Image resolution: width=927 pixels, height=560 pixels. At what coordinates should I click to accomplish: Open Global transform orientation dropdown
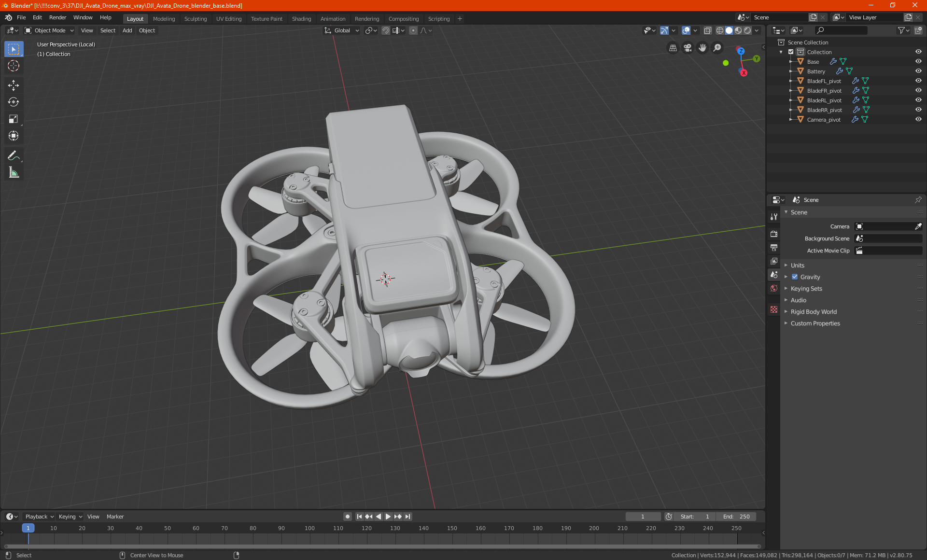pos(342,30)
